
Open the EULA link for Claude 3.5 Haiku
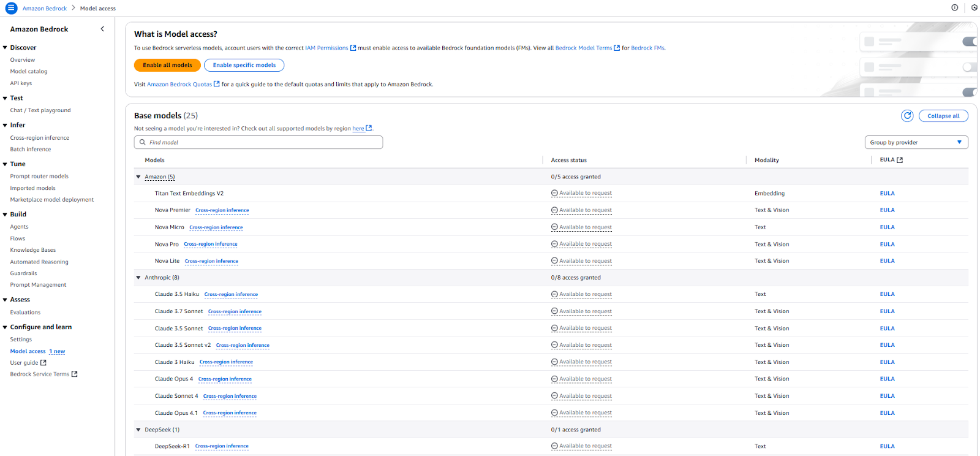tap(887, 294)
